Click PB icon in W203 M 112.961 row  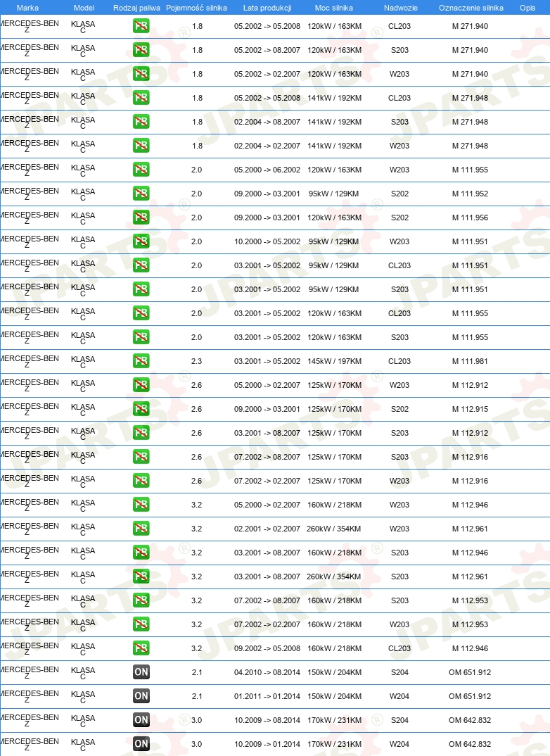coord(141,529)
